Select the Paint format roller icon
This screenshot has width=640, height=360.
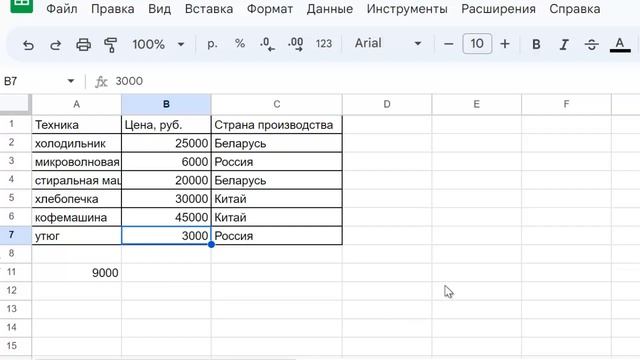pyautogui.click(x=111, y=44)
